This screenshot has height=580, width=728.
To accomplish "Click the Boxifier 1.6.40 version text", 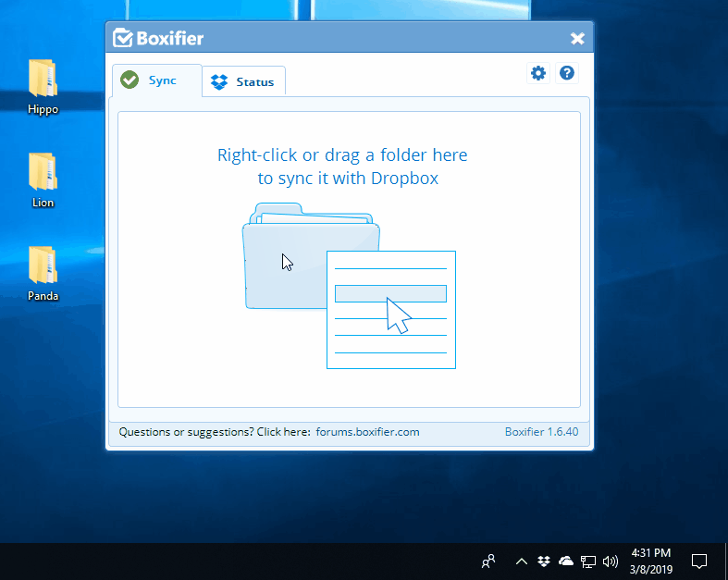I will click(x=541, y=432).
